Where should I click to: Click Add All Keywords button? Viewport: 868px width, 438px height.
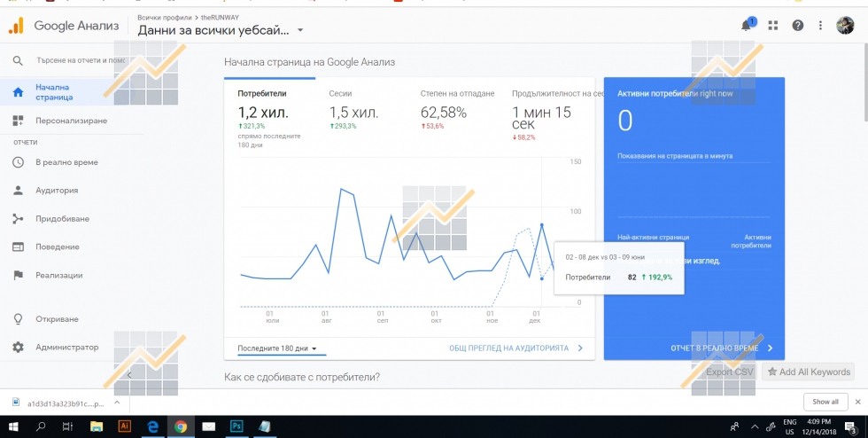(808, 372)
